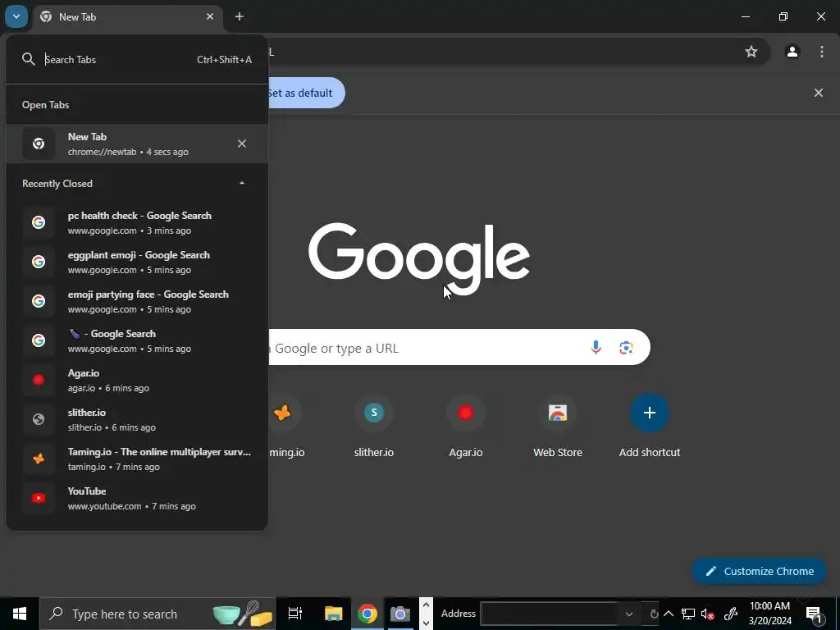Open the clock showing 10:00 AM

pos(769,614)
